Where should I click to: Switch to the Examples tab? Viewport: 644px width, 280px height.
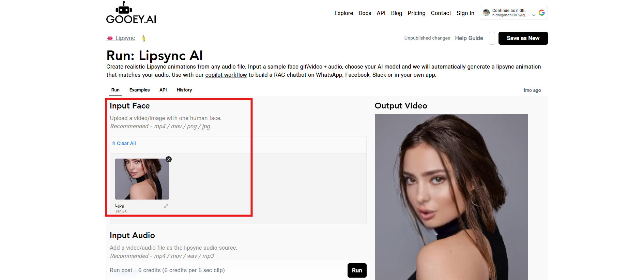[x=139, y=90]
